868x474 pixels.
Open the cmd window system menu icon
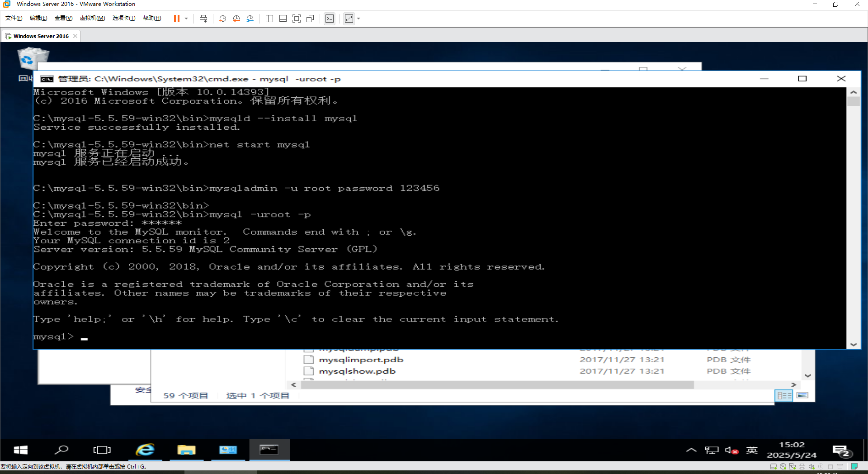tap(47, 79)
